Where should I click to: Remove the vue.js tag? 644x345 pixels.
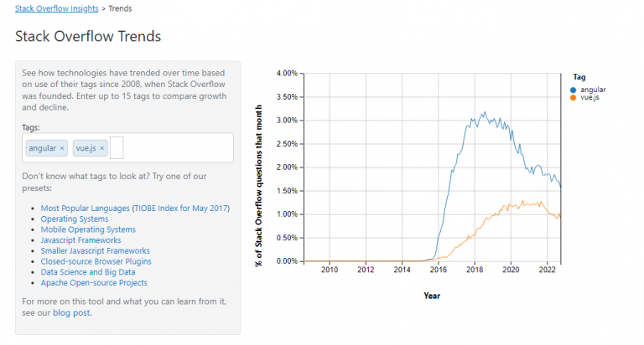pyautogui.click(x=102, y=148)
